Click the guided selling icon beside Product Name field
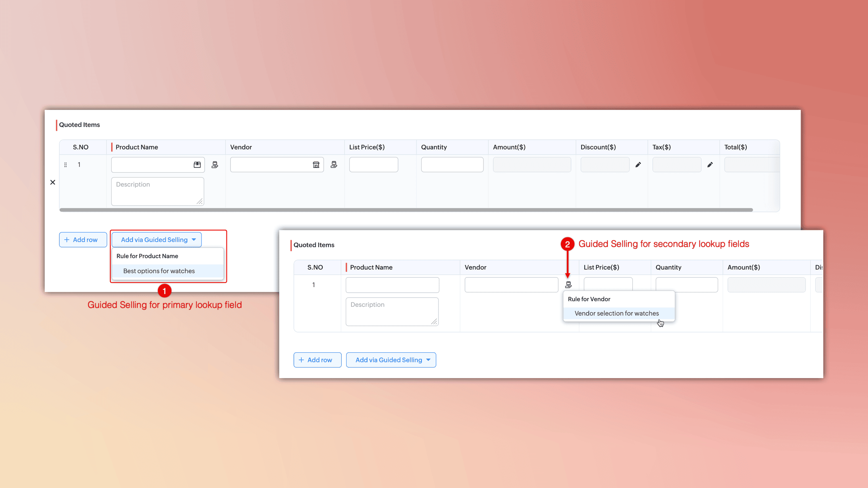The image size is (868, 488). click(x=215, y=165)
